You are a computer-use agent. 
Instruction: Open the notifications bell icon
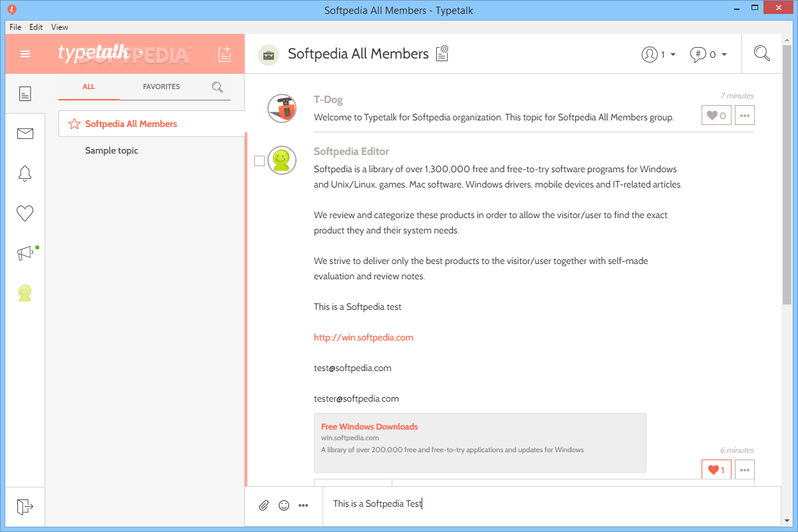[x=25, y=174]
